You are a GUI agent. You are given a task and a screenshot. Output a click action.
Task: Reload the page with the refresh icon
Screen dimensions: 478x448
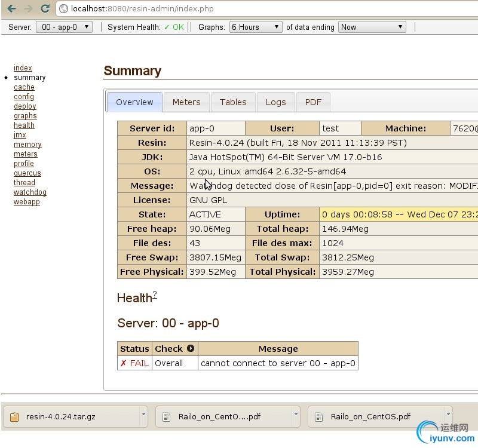click(45, 8)
